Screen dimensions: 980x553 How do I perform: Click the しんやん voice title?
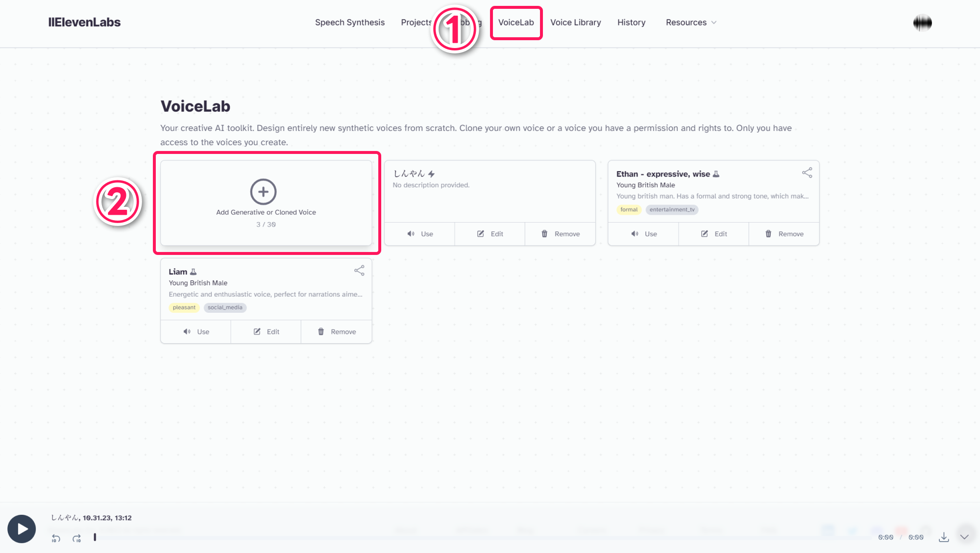[x=409, y=174]
